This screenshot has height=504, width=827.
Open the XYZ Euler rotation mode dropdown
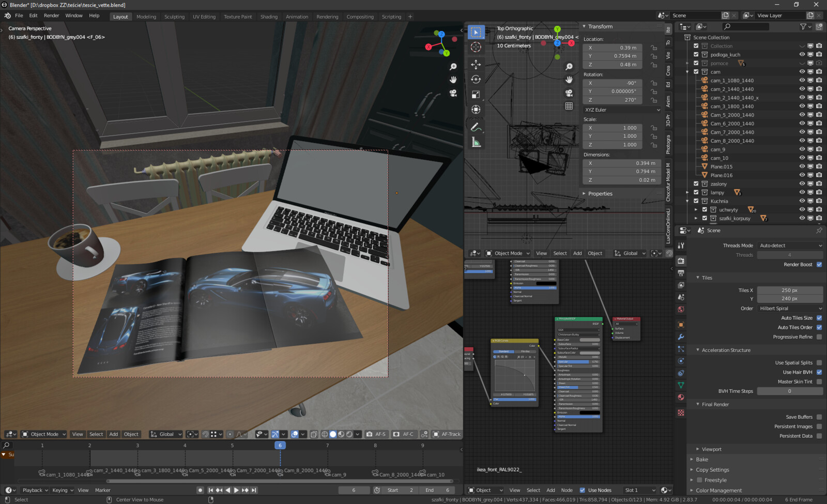coord(622,110)
